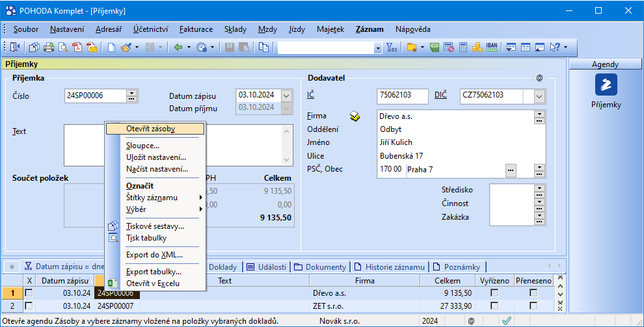Viewport: 644px width, 327px height.
Task: Open the Nápověda menu
Action: pyautogui.click(x=413, y=29)
